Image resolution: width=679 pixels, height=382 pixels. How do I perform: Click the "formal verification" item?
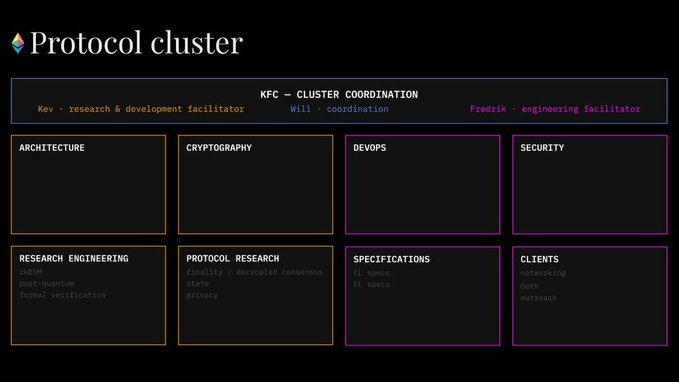pos(62,295)
